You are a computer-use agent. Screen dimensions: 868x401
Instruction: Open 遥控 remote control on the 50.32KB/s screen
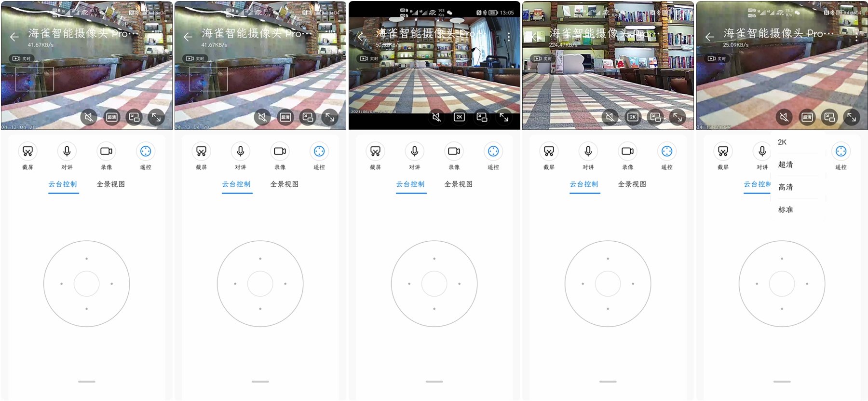(x=493, y=152)
